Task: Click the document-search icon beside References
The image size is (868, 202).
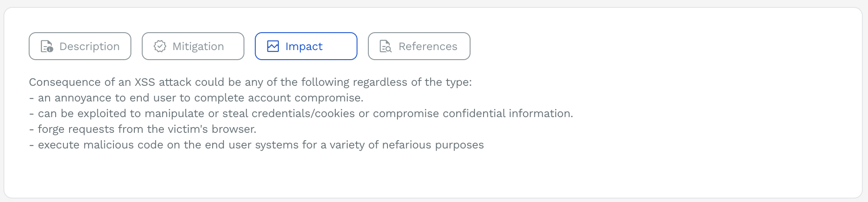Action: pos(386,46)
